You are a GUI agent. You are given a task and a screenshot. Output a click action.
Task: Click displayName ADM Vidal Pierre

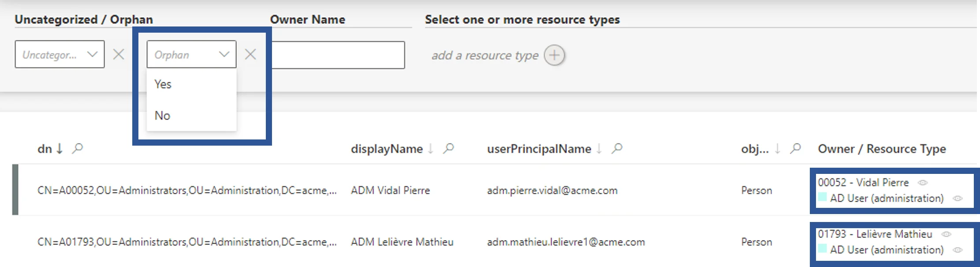[390, 190]
